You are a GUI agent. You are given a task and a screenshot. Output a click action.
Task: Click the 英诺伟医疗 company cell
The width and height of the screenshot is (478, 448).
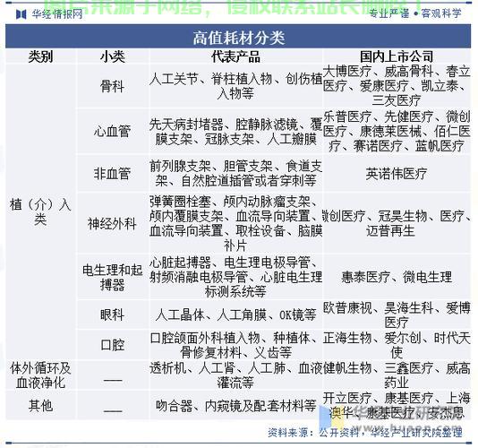point(397,173)
